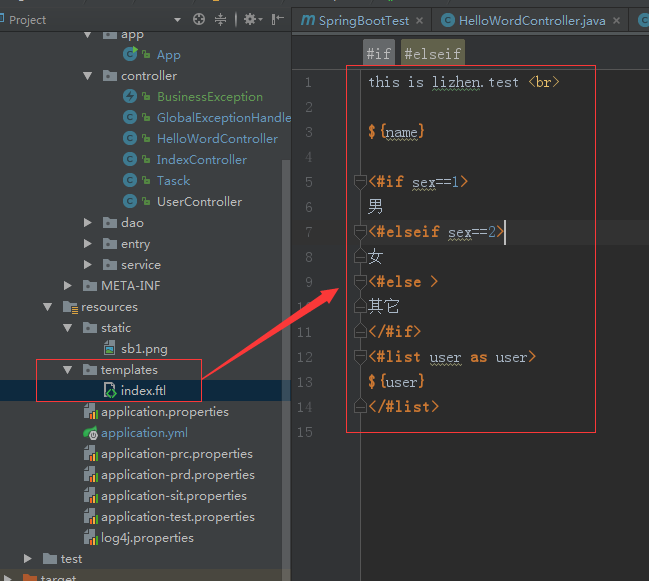
Task: Fold the <#else > block marker
Action: coord(360,282)
